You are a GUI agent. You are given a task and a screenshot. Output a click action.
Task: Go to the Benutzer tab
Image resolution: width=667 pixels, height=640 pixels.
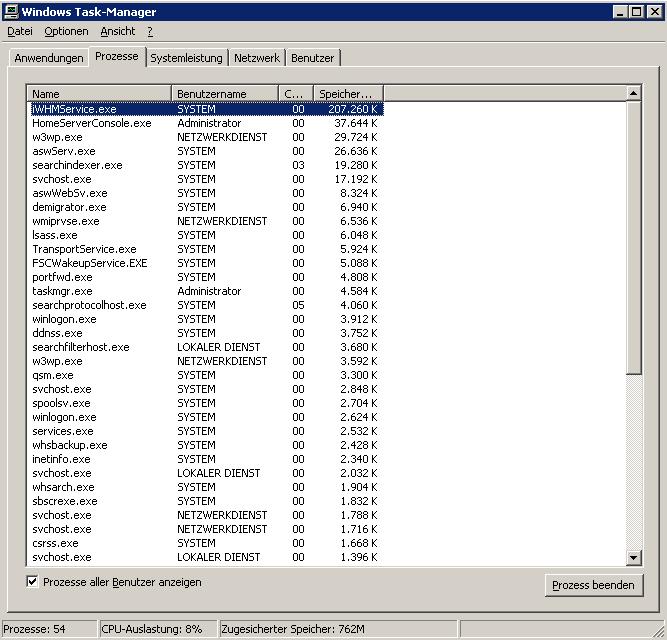coord(313,58)
